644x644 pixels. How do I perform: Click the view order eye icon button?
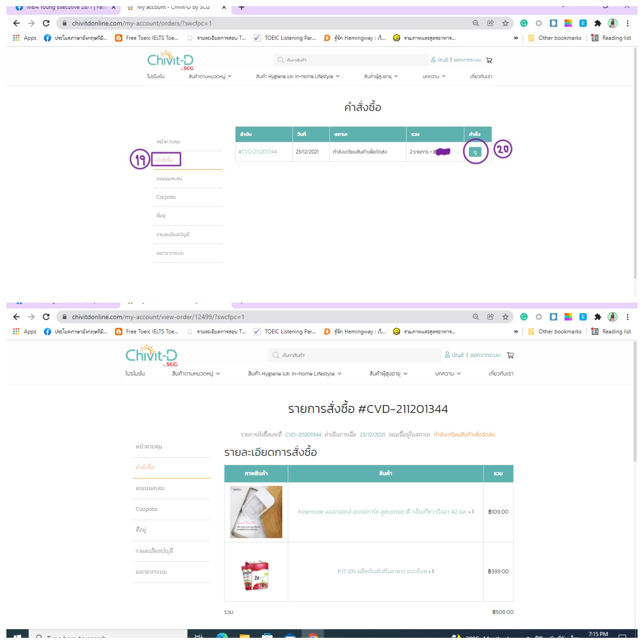point(475,152)
